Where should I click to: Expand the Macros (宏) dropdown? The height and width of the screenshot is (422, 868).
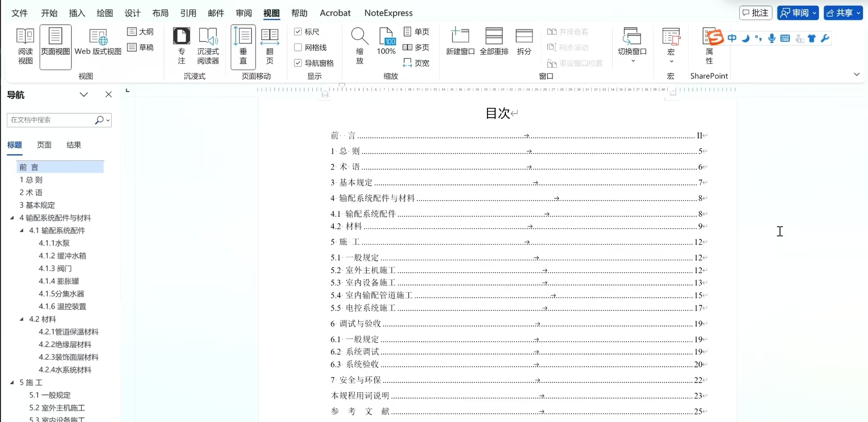[x=671, y=61]
